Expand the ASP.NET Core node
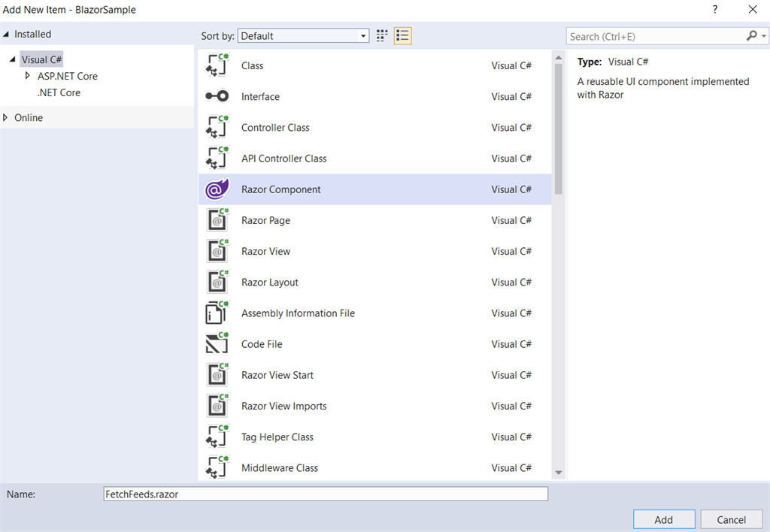The height and width of the screenshot is (532, 770). [28, 76]
